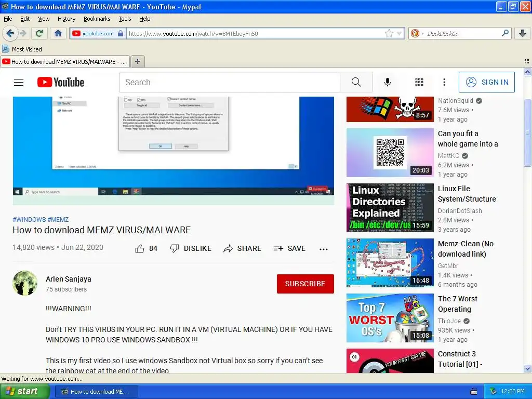This screenshot has height=399, width=532.
Task: Open Construct 3 Tutorial thumbnail
Action: coord(390,361)
